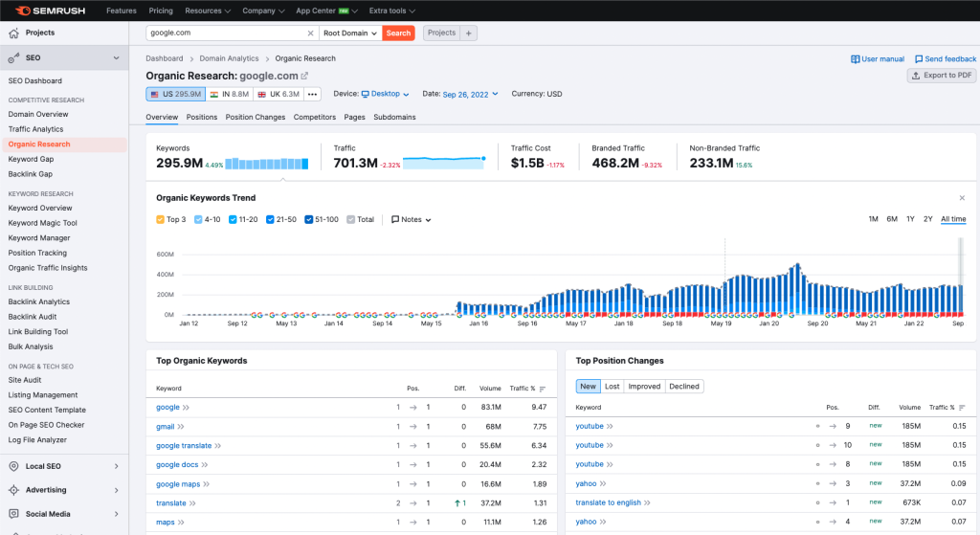Screen dimensions: 980x535
Task: Open Domain Overview in sidebar
Action: [x=38, y=115]
